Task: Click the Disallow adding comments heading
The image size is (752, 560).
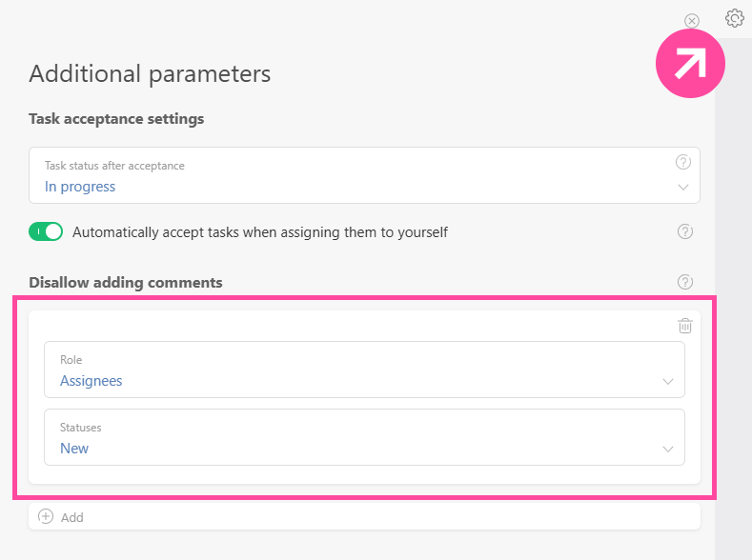Action: tap(126, 282)
